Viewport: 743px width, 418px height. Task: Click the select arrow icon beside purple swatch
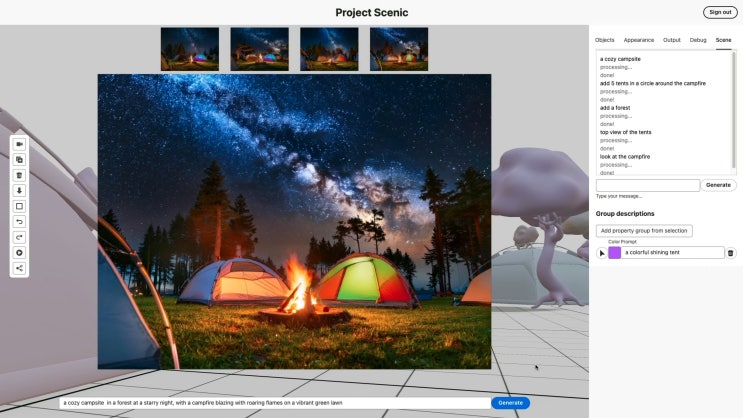pos(602,253)
